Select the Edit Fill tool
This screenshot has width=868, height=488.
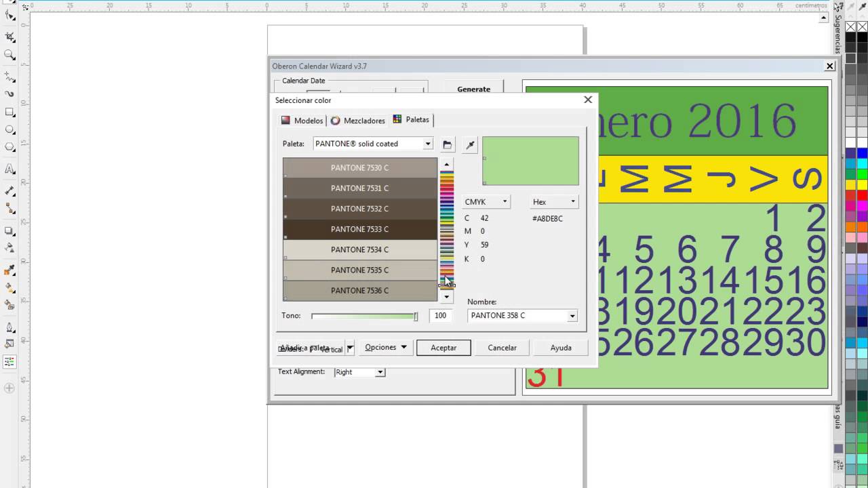[9, 344]
